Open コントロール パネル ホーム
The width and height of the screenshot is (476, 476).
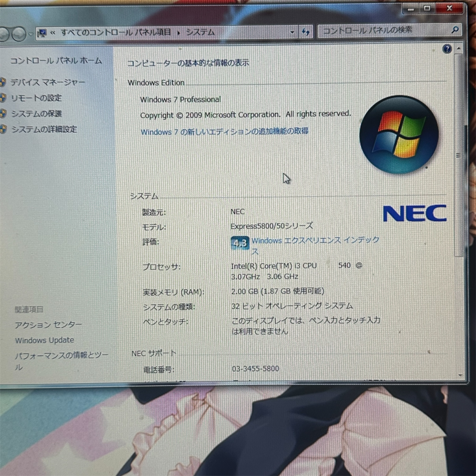pyautogui.click(x=56, y=61)
